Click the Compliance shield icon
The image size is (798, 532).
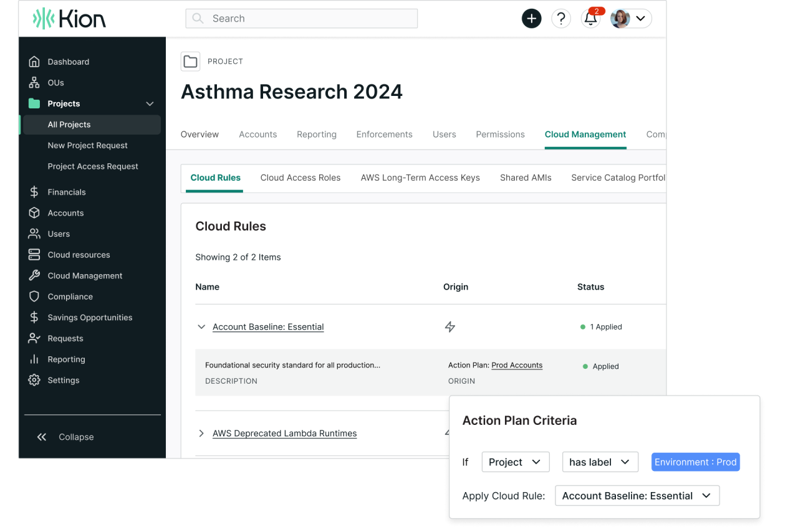coord(36,297)
